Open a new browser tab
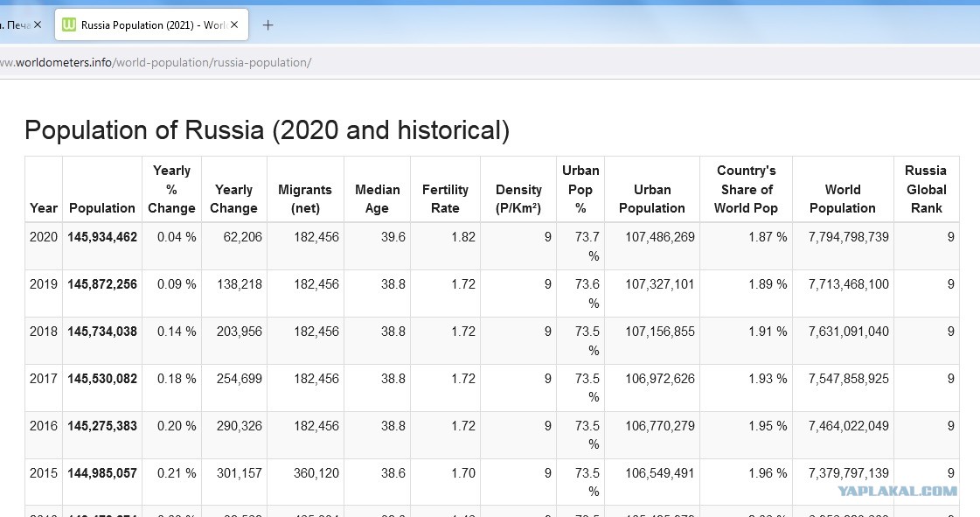The height and width of the screenshot is (517, 980). tap(268, 25)
